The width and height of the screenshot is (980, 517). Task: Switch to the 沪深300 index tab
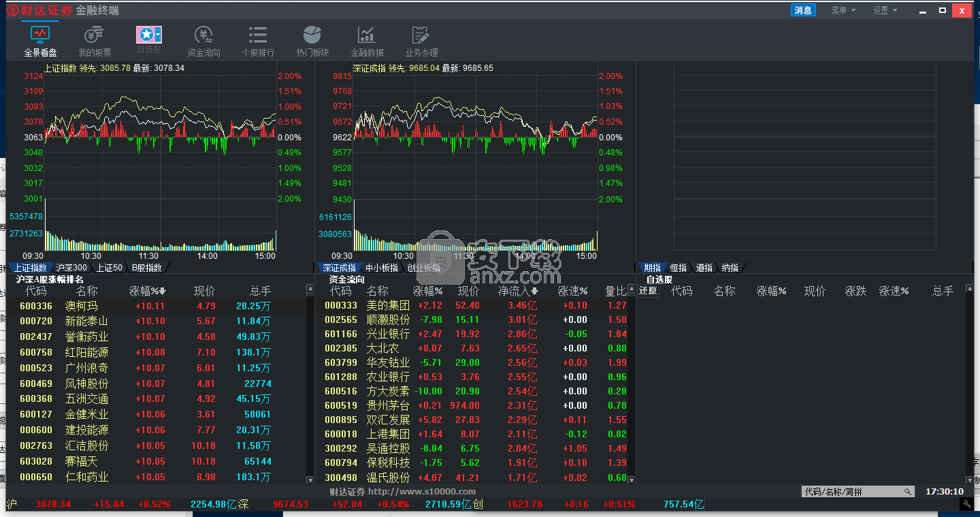[71, 268]
